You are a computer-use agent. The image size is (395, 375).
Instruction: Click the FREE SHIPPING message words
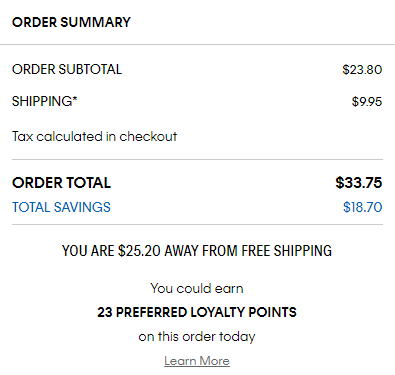point(287,251)
